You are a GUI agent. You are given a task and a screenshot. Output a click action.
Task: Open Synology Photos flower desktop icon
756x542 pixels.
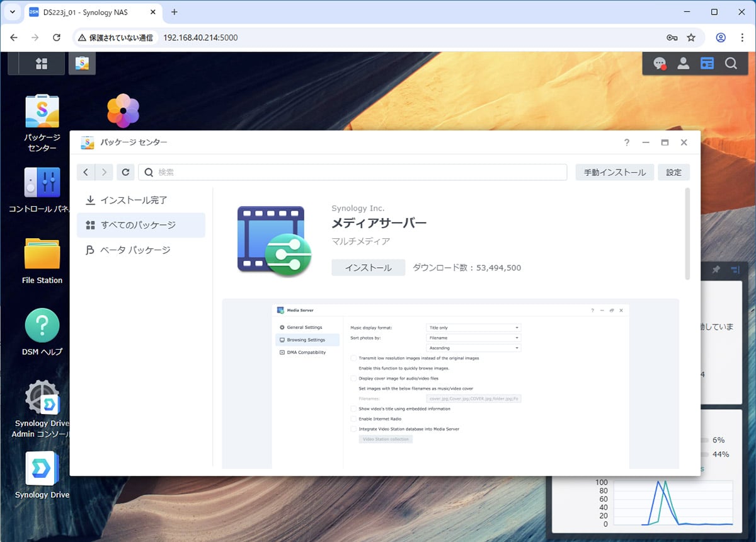123,111
